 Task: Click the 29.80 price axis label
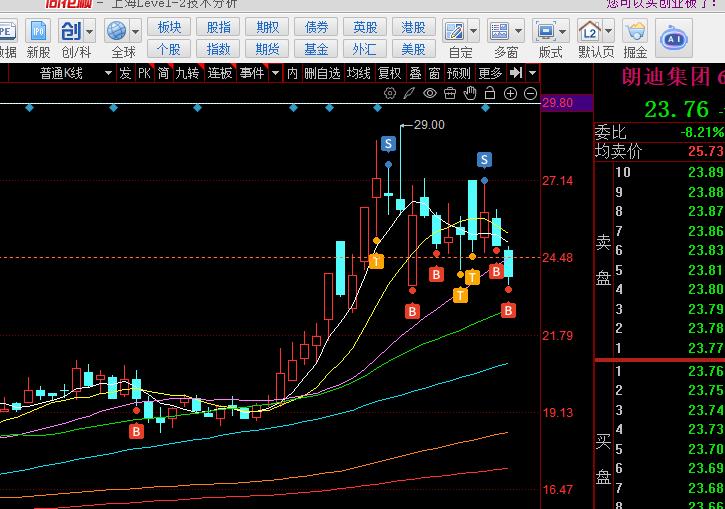tap(557, 103)
